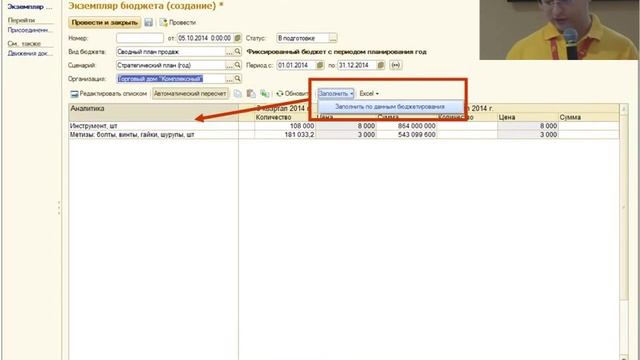This screenshot has height=360, width=640.
Task: Click Перейти link in left panel
Action: pos(21,20)
